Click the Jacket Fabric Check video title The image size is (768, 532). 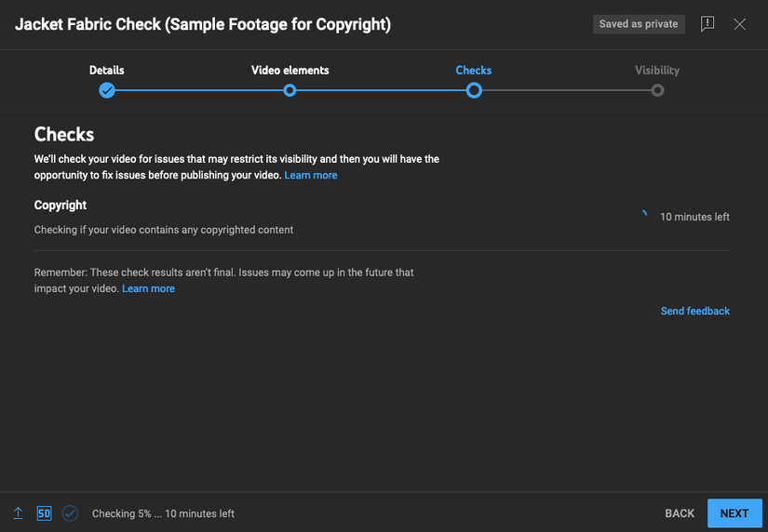203,24
